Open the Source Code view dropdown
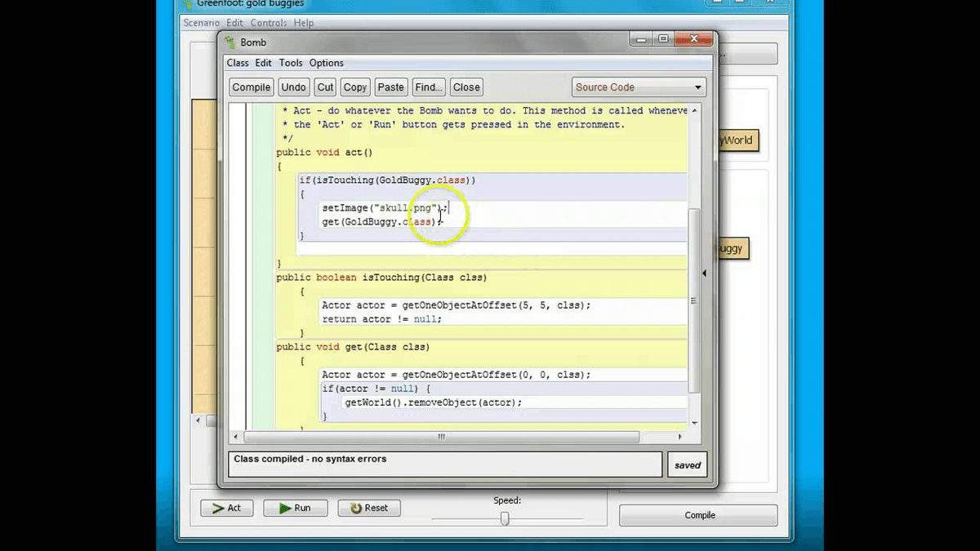 [x=639, y=87]
